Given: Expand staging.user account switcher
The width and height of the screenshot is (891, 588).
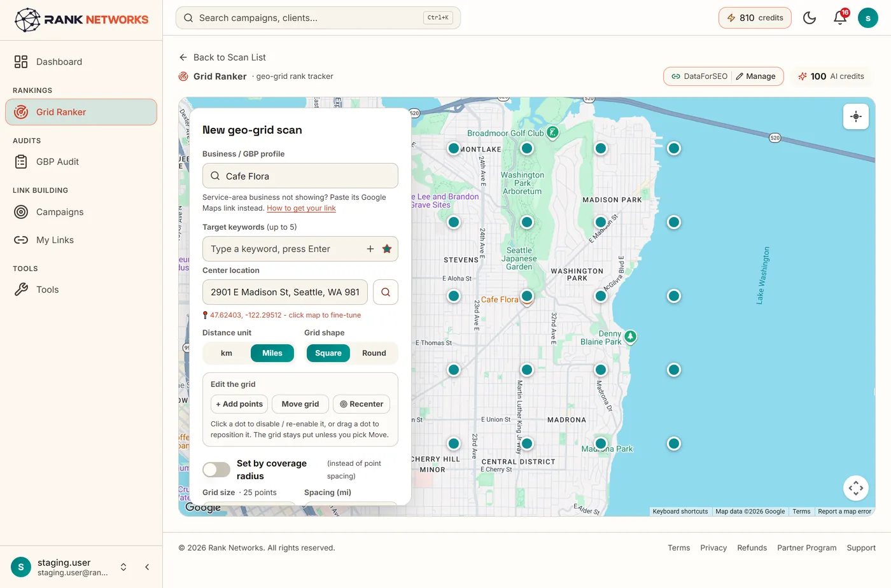Looking at the screenshot, I should pyautogui.click(x=123, y=567).
